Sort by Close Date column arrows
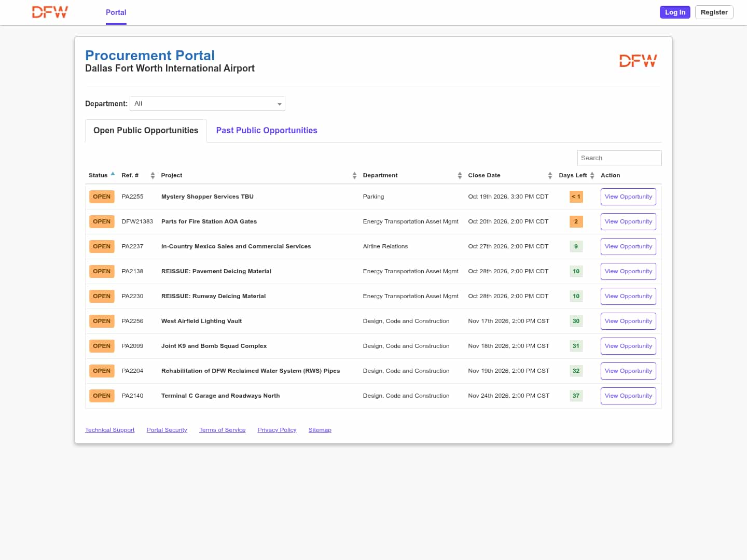This screenshot has height=560, width=747. pyautogui.click(x=550, y=176)
